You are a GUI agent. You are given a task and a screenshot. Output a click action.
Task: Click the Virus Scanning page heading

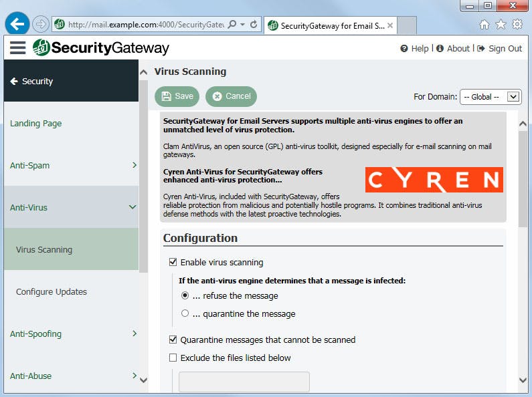click(x=190, y=72)
